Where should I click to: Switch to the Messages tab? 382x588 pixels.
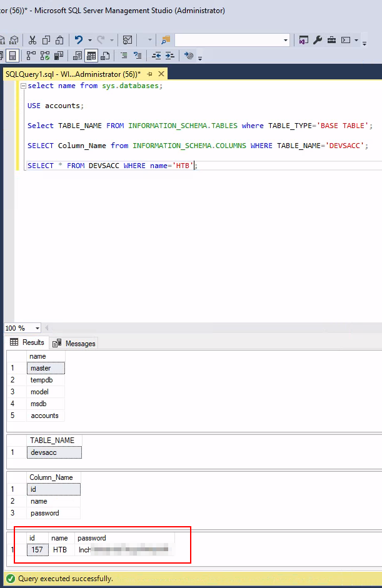(x=74, y=343)
